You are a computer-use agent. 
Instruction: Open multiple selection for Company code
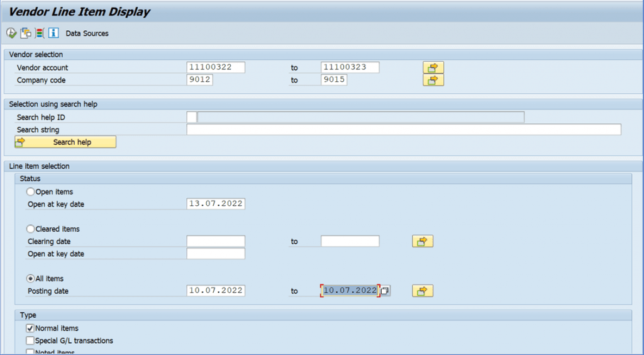433,80
